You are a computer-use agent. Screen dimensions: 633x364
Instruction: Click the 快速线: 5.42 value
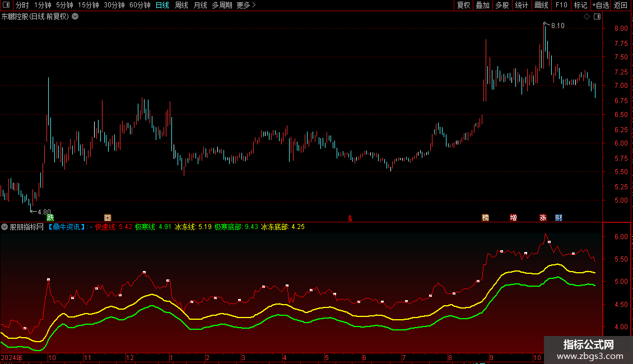(114, 227)
